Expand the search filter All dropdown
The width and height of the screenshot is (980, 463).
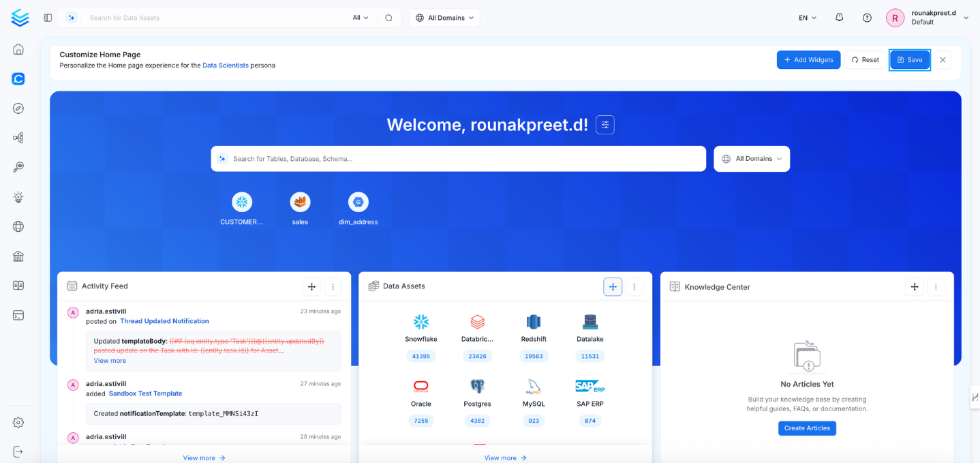tap(361, 18)
